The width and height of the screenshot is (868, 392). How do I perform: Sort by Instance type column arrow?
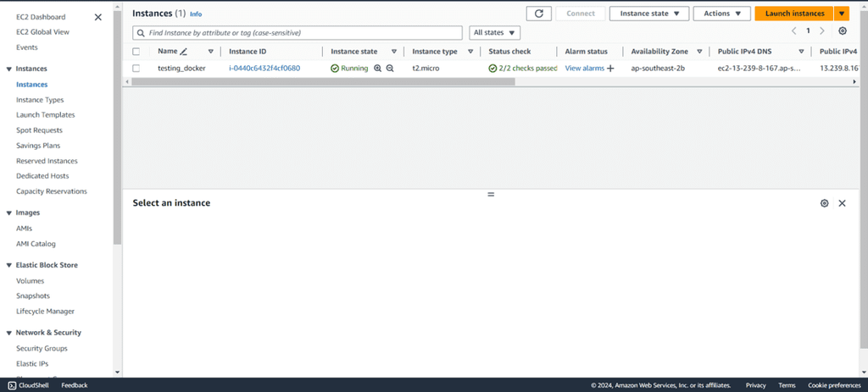470,52
